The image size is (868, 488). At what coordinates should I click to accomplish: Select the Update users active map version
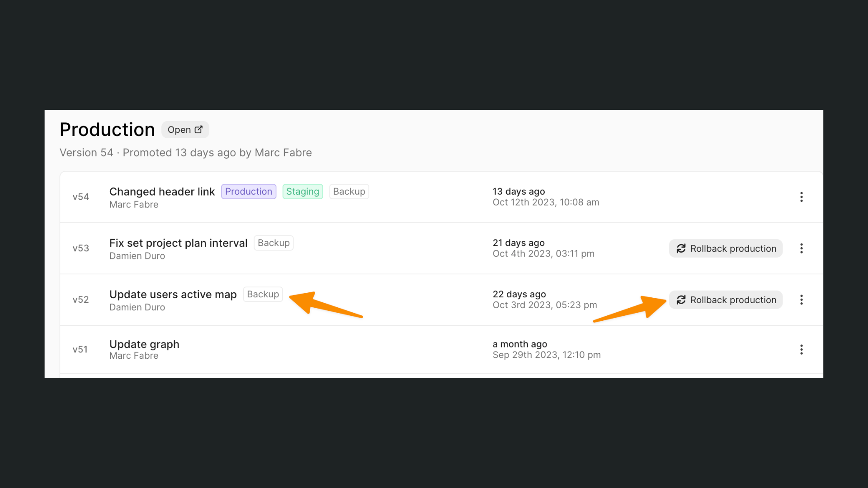tap(173, 295)
